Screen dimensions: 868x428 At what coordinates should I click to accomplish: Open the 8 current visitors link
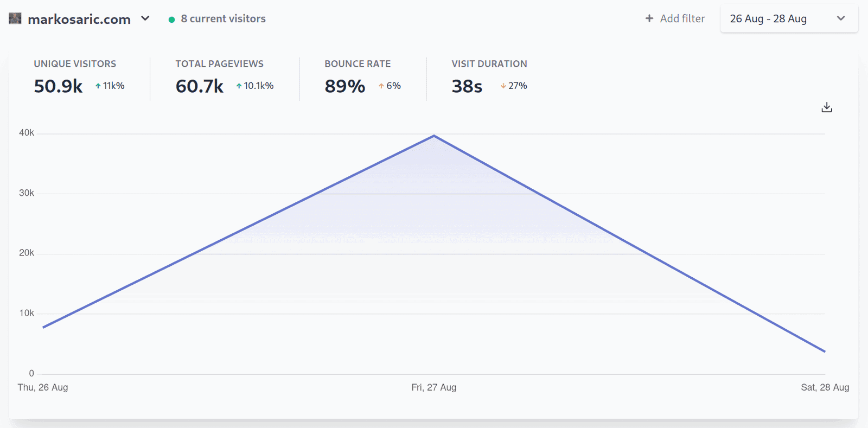223,18
